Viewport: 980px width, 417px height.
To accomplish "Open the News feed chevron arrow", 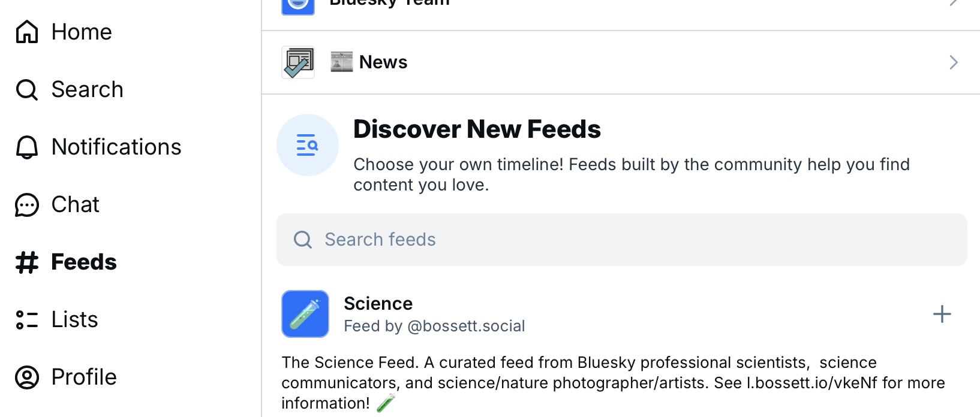I will [954, 62].
